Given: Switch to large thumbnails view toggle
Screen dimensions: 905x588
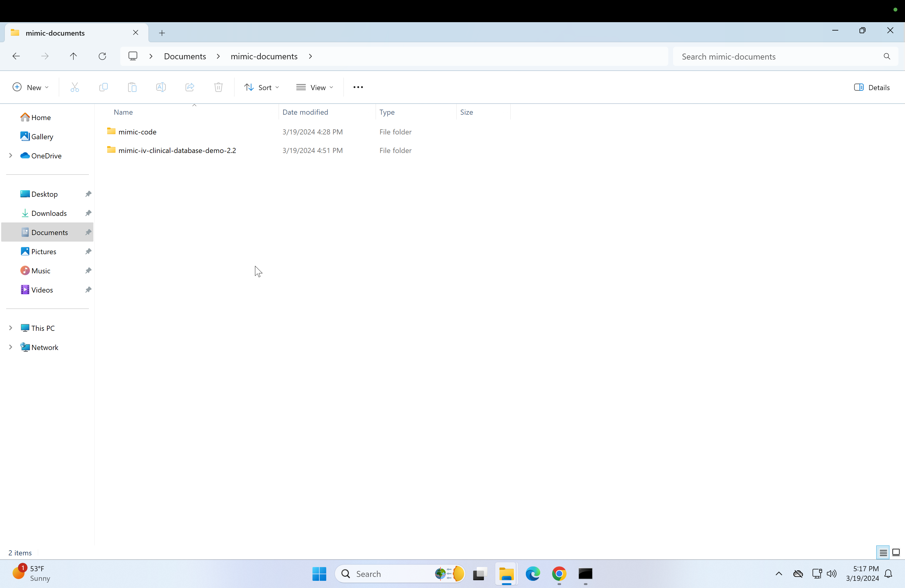Looking at the screenshot, I should [x=896, y=553].
